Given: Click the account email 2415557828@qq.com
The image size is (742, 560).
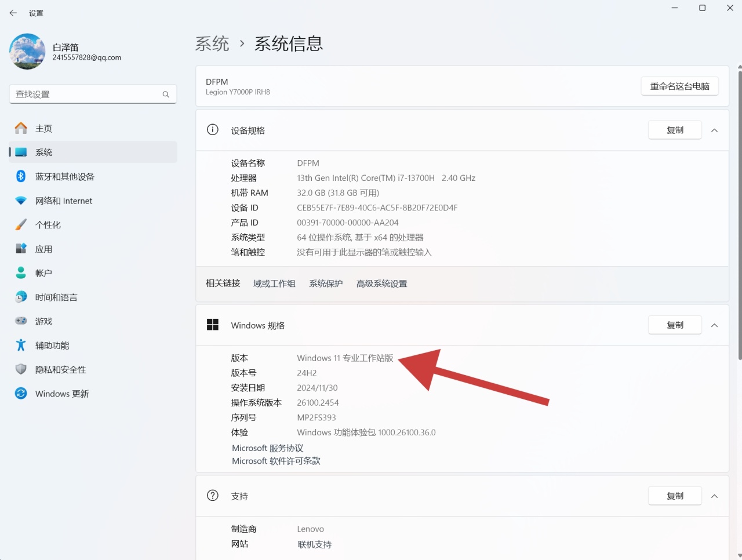Looking at the screenshot, I should (87, 57).
